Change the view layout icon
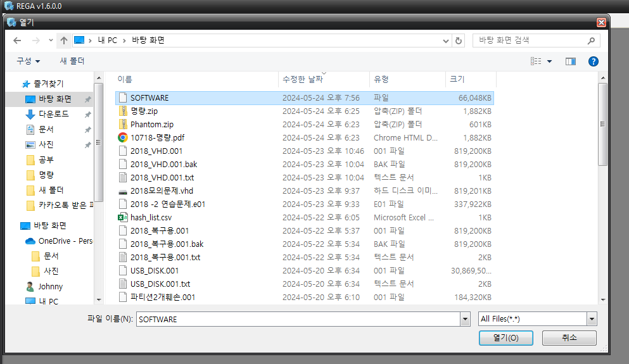The width and height of the screenshot is (629, 364). click(536, 61)
